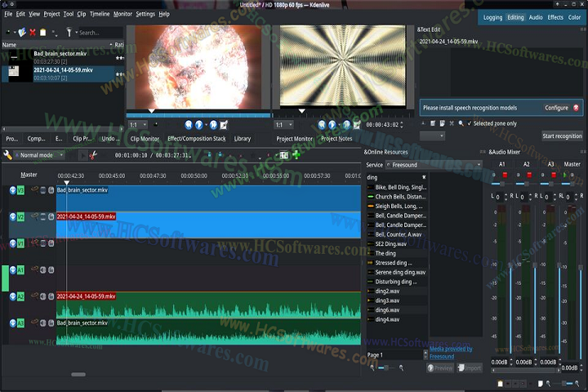Click Start recognition button

562,136
